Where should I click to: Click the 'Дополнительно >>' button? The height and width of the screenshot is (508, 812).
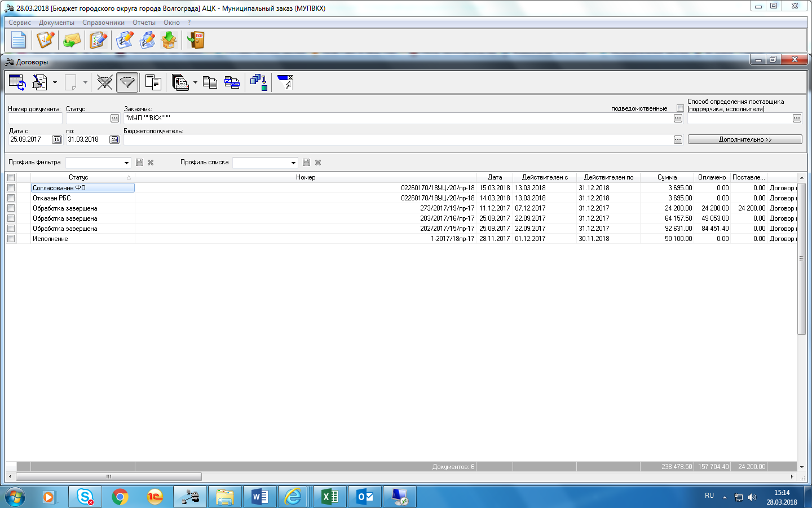[744, 139]
